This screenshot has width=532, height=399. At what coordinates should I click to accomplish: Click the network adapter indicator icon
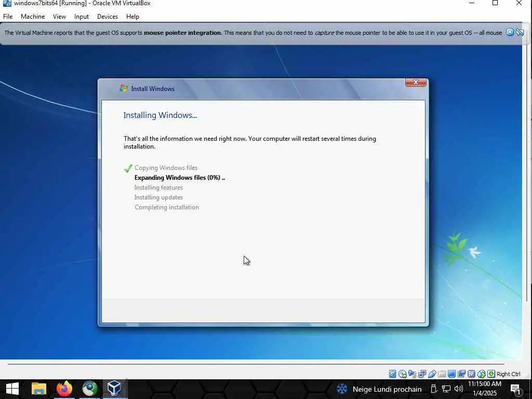[422, 374]
